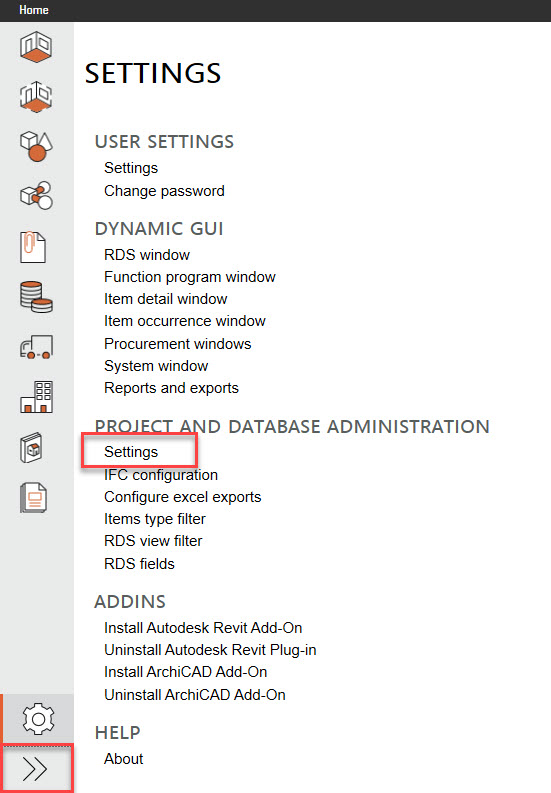This screenshot has height=793, width=551.
Task: Open the rooms building icon in sidebar
Action: click(36, 47)
